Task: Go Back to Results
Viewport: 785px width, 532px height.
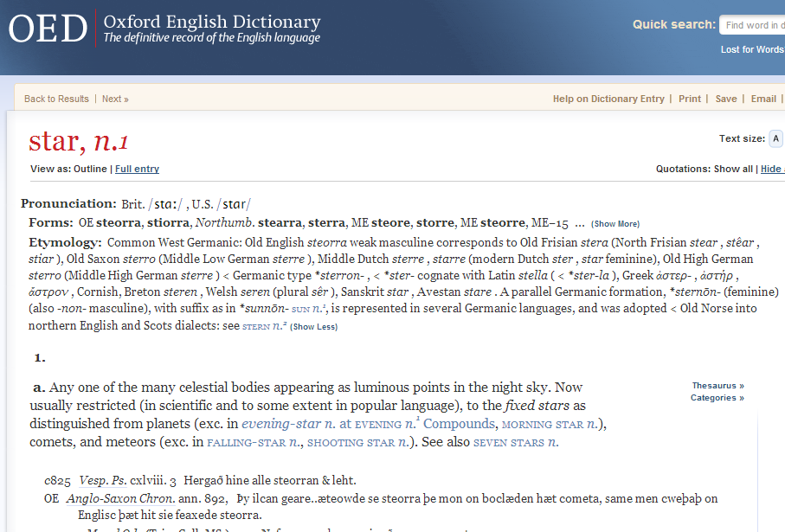Action: click(x=56, y=99)
